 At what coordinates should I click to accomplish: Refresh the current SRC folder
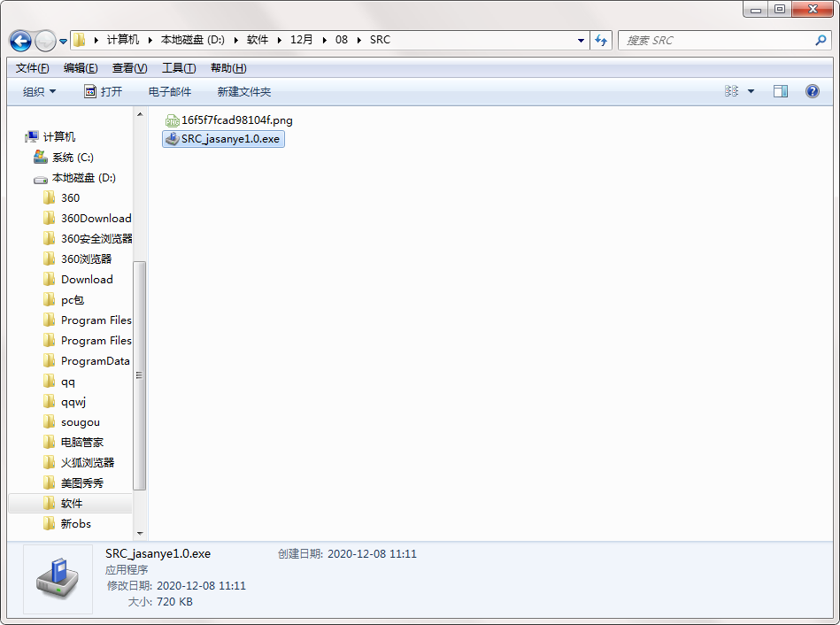pyautogui.click(x=601, y=40)
